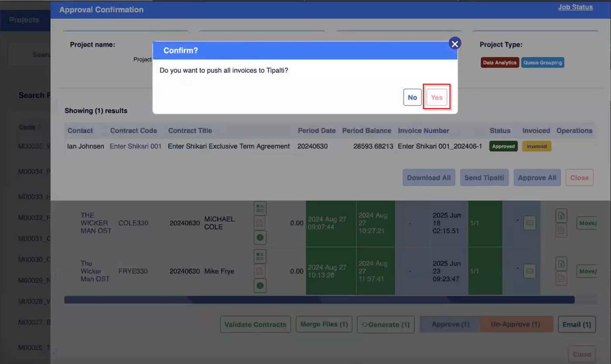The height and width of the screenshot is (364, 611).
Task: Open the PDF document icon for MICHAEL COLE
Action: (260, 223)
